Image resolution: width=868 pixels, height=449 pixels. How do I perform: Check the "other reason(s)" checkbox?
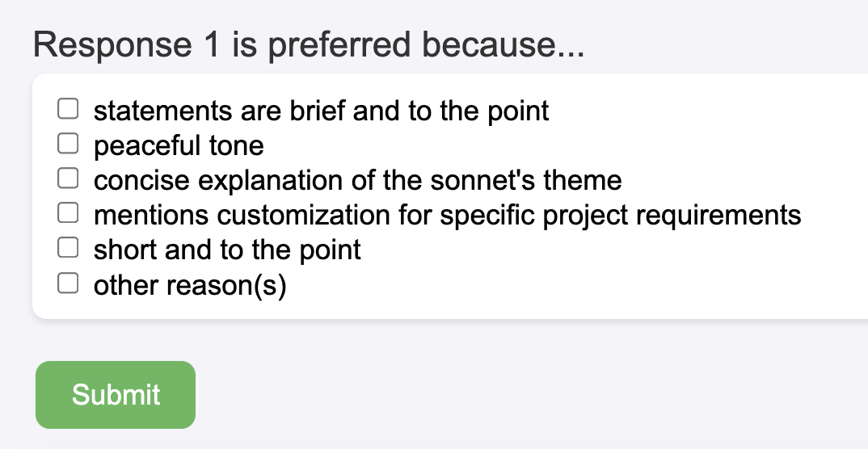point(68,283)
